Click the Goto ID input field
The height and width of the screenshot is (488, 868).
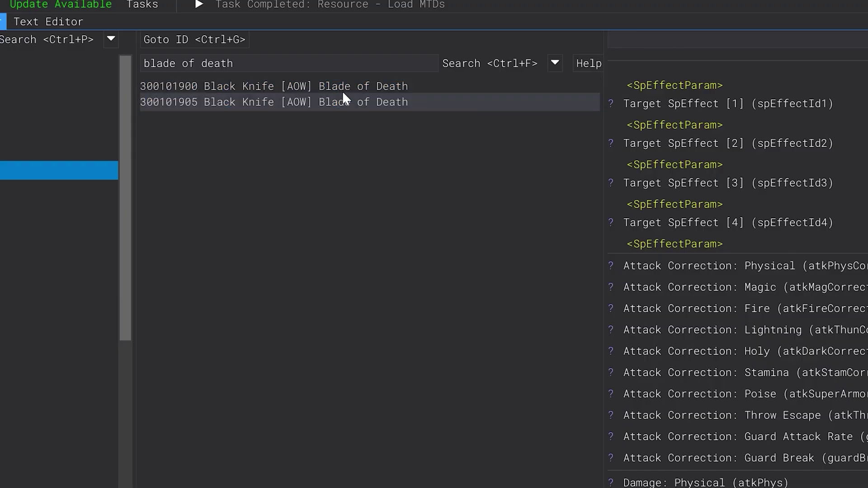[x=194, y=40]
